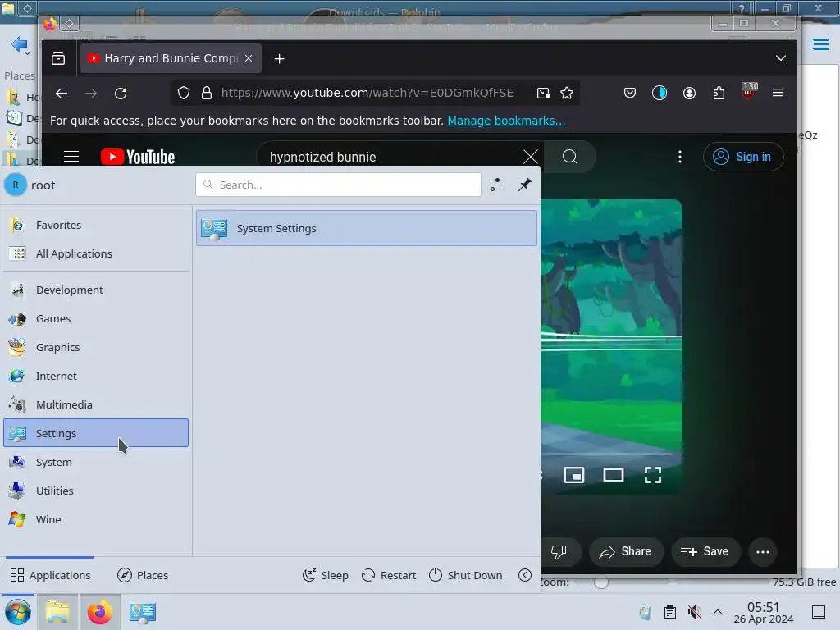
Task: Open tracking protection shield icon
Action: 184,94
